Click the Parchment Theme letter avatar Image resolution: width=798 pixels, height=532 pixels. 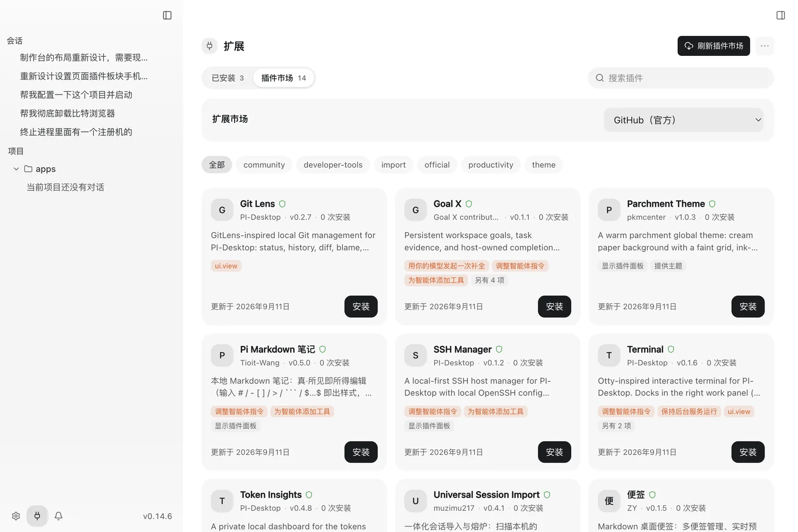609,210
